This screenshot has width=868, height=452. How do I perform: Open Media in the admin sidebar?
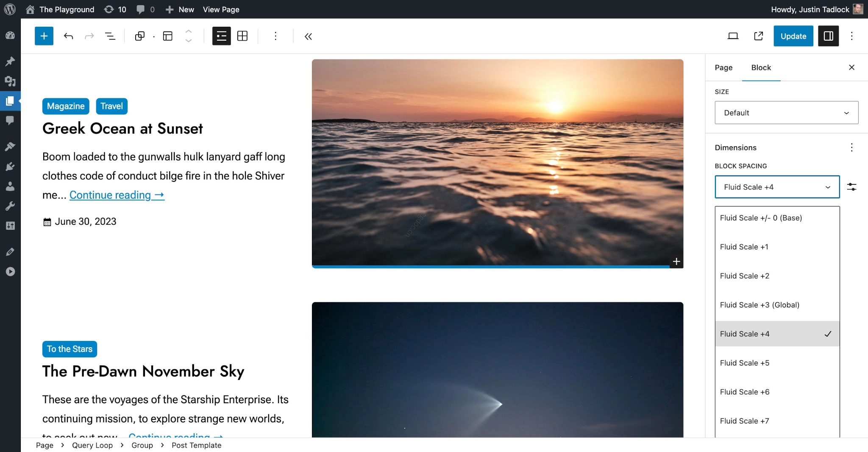pos(10,81)
